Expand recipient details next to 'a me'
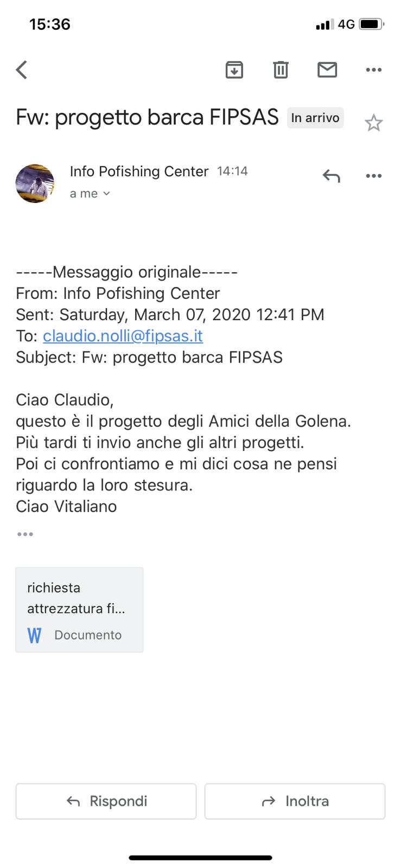The image size is (401, 868). tap(106, 194)
